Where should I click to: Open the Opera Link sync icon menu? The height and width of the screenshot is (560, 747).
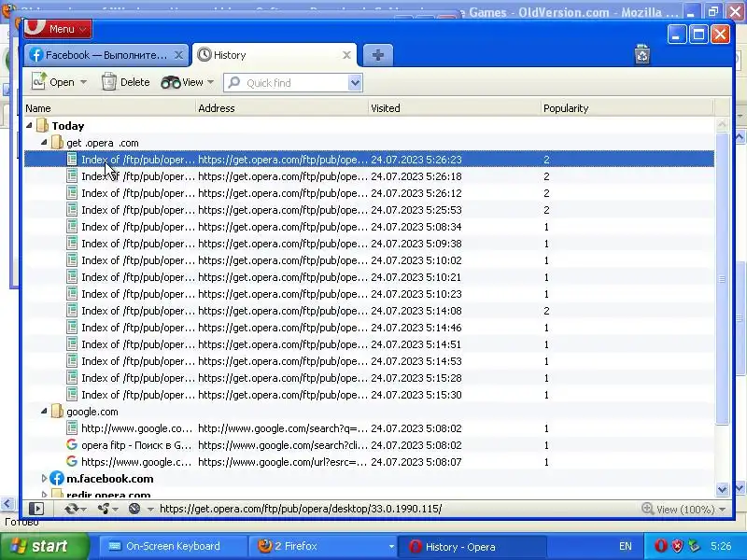[x=75, y=509]
